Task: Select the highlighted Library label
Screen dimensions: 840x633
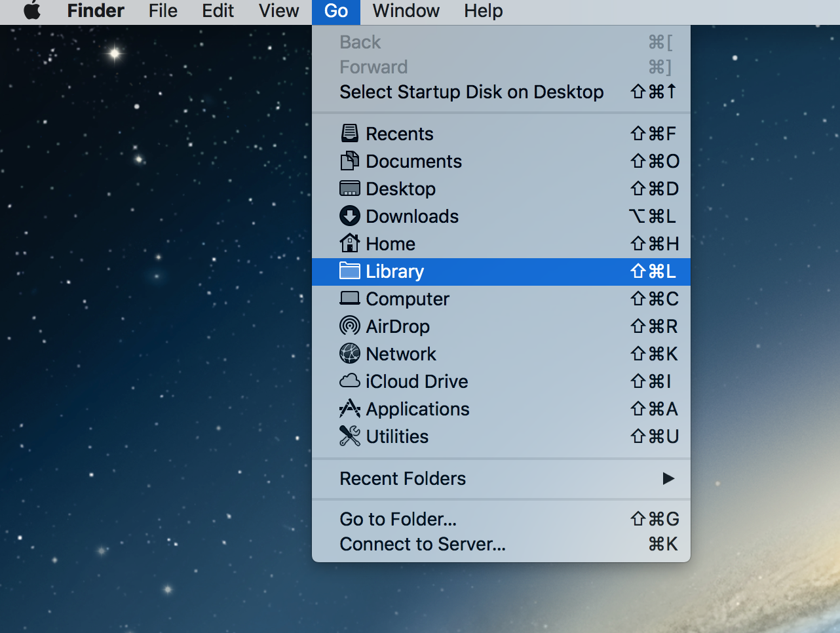Action: tap(395, 271)
